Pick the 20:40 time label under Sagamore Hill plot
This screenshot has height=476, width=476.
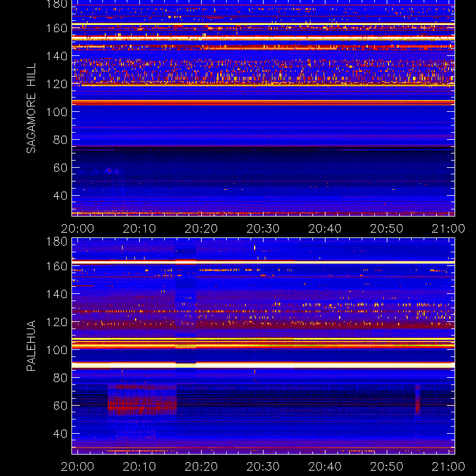click(x=325, y=228)
